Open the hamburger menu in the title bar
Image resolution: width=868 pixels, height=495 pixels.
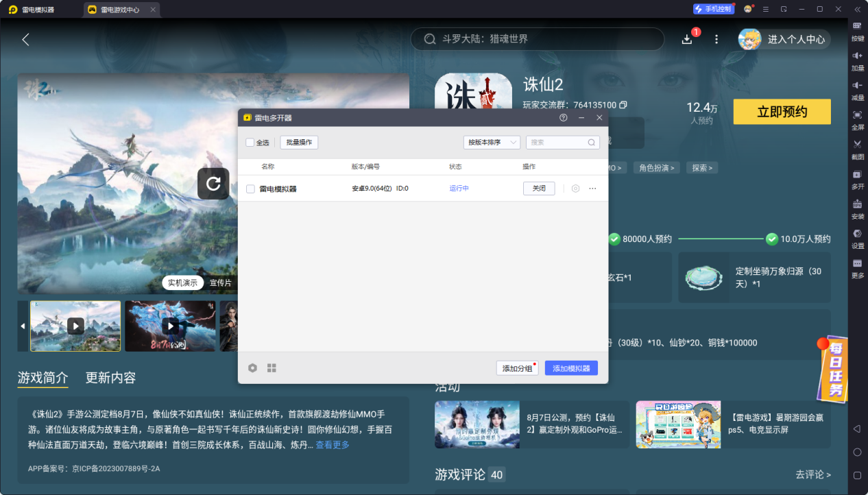click(x=765, y=9)
